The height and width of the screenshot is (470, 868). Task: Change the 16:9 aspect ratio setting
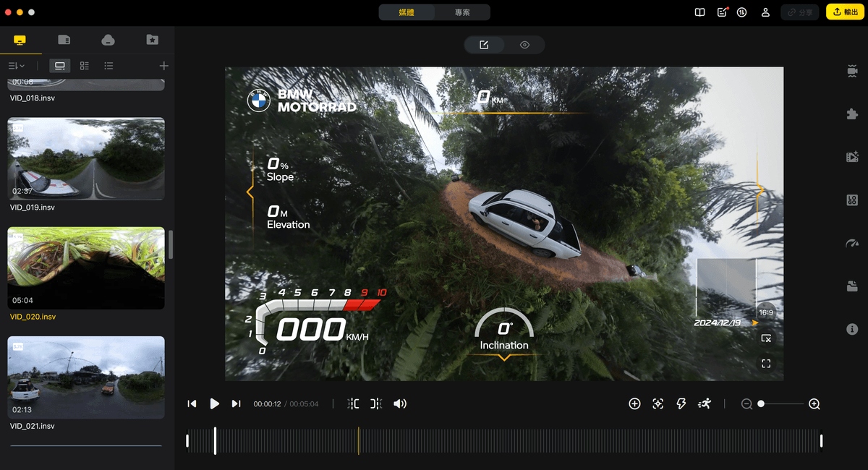(765, 312)
